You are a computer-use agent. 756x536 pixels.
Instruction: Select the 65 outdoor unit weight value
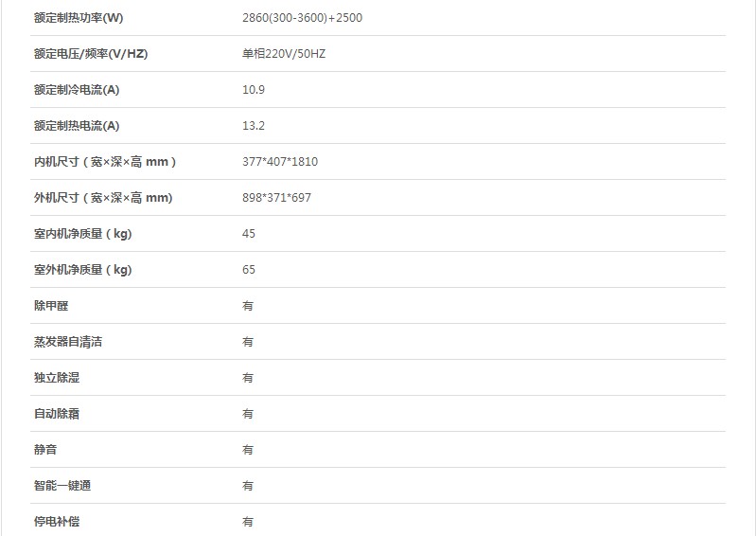click(x=249, y=270)
